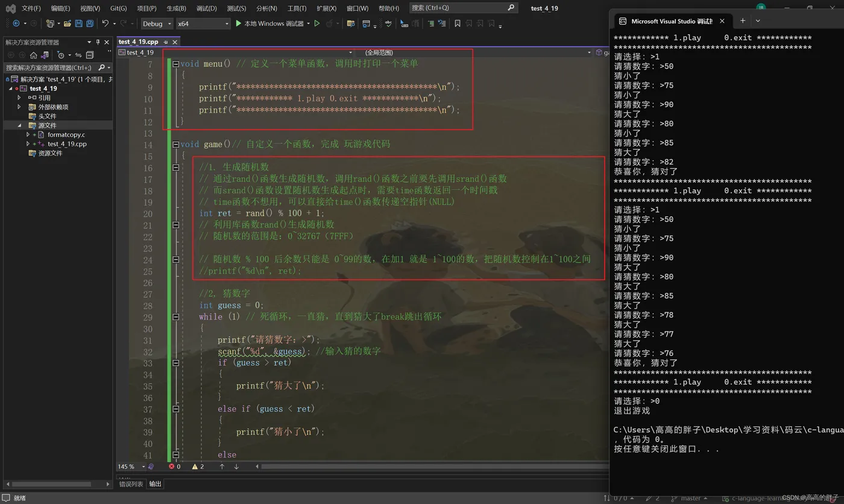Screen dimensions: 844x504
Task: Start without debugging with the hollow green play icon
Action: point(317,24)
